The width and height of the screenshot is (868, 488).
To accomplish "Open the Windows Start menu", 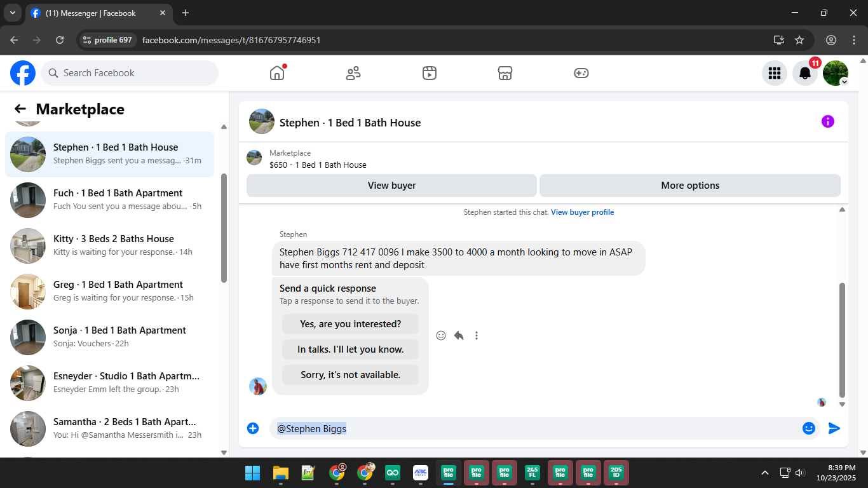I will point(252,473).
